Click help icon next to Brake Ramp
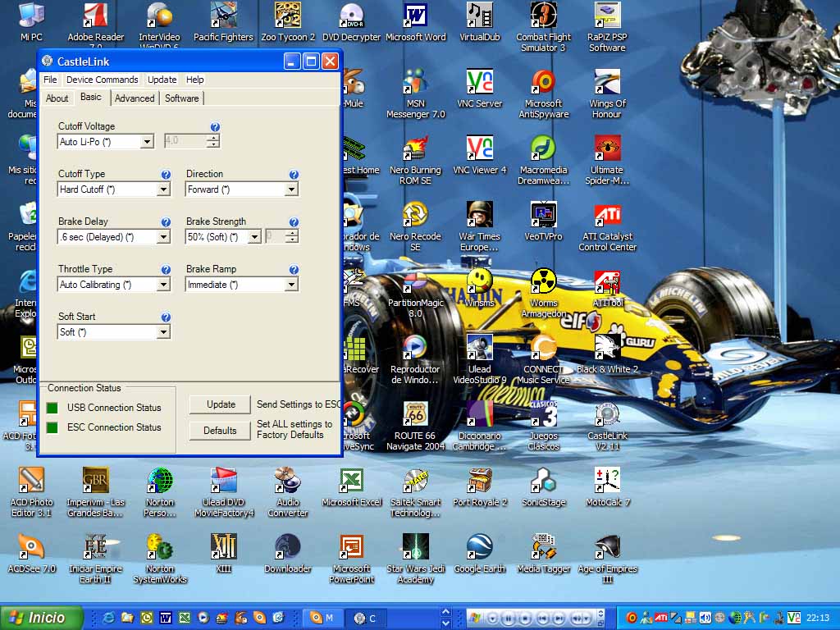Viewport: 840px width, 630px height. point(294,270)
